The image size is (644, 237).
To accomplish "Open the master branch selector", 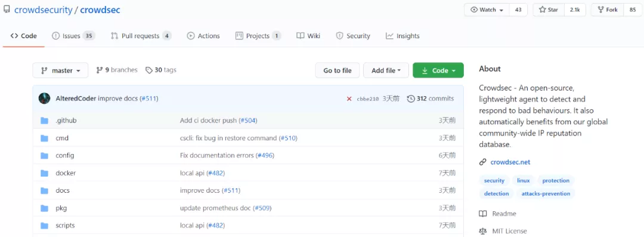I will (x=60, y=70).
